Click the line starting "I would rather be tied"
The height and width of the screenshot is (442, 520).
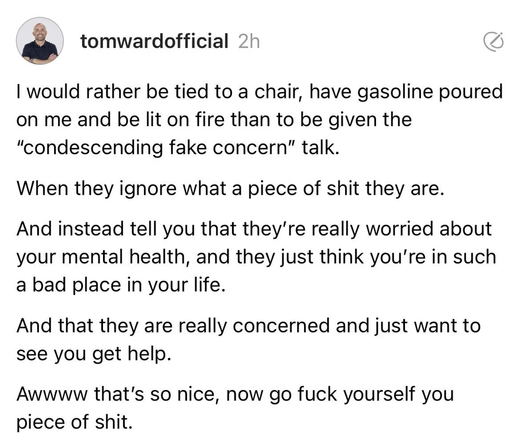tap(260, 92)
